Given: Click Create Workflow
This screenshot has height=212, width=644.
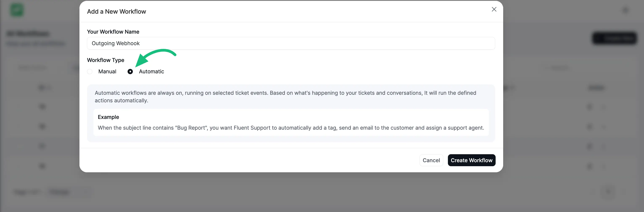Looking at the screenshot, I should tap(471, 160).
